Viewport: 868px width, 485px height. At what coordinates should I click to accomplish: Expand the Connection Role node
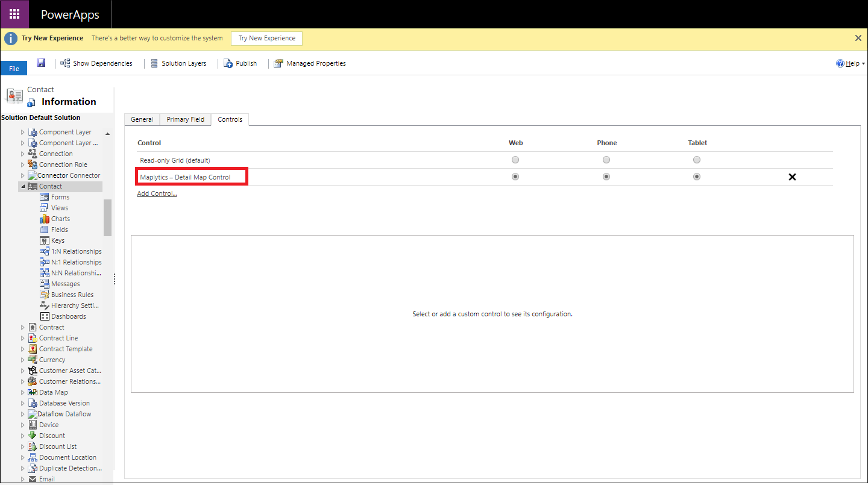tap(23, 164)
